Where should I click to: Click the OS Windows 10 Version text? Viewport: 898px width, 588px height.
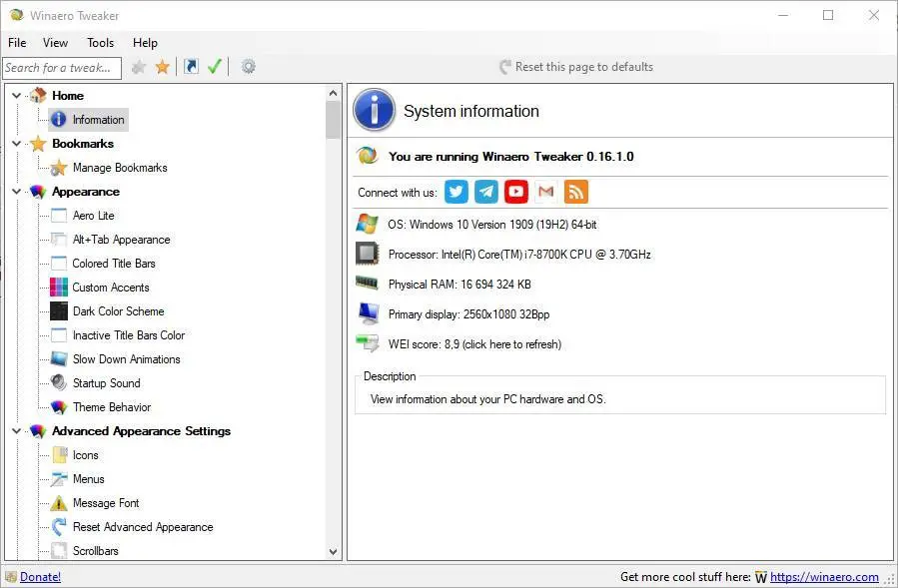click(x=492, y=225)
